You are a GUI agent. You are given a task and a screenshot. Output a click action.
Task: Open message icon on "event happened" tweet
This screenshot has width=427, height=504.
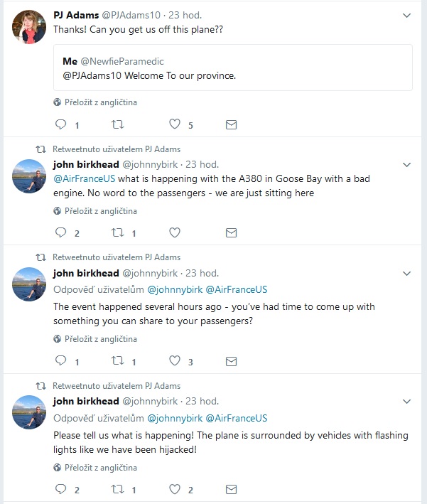pos(232,361)
